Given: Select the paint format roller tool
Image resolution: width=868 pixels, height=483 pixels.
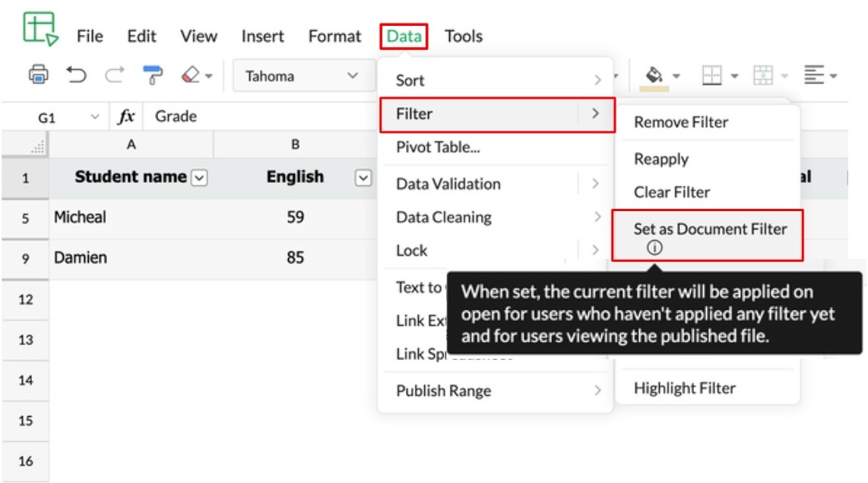Looking at the screenshot, I should point(153,76).
